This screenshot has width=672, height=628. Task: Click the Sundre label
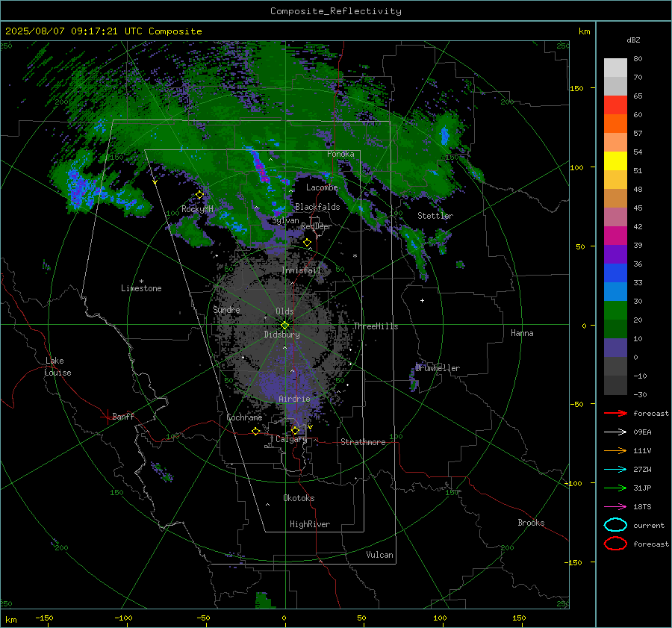point(226,309)
